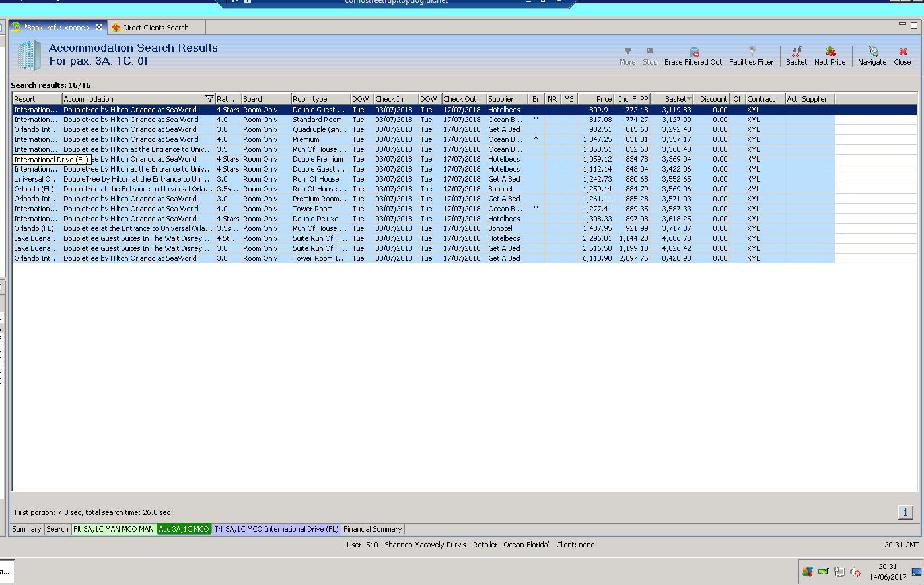
Task: Click the red Close icon in toolbar
Action: 903,52
